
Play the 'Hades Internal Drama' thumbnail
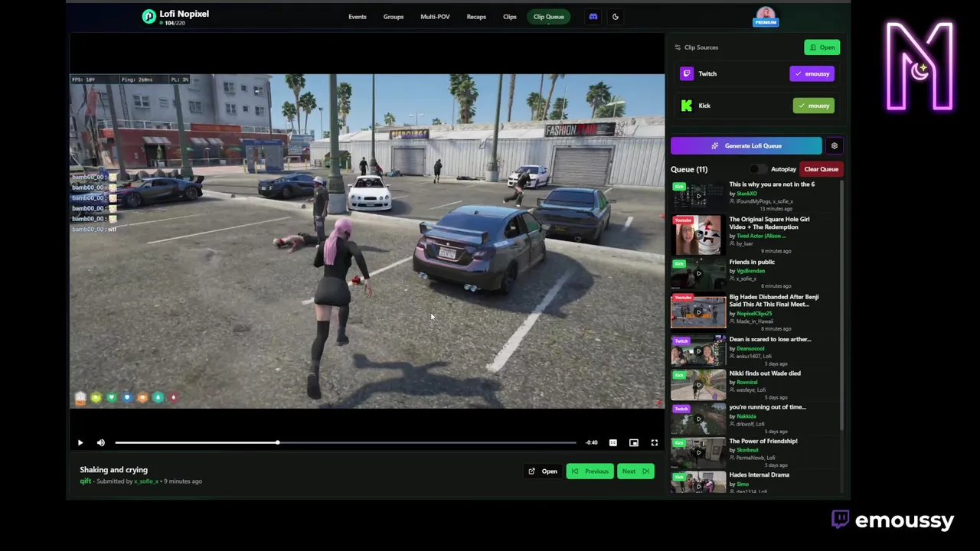click(x=698, y=482)
